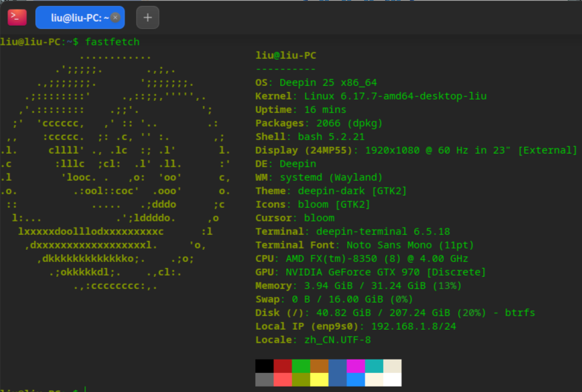Click the "liu@liu-PC" header above the dashed line
Screen dimensions: 582x392
pyautogui.click(x=286, y=56)
